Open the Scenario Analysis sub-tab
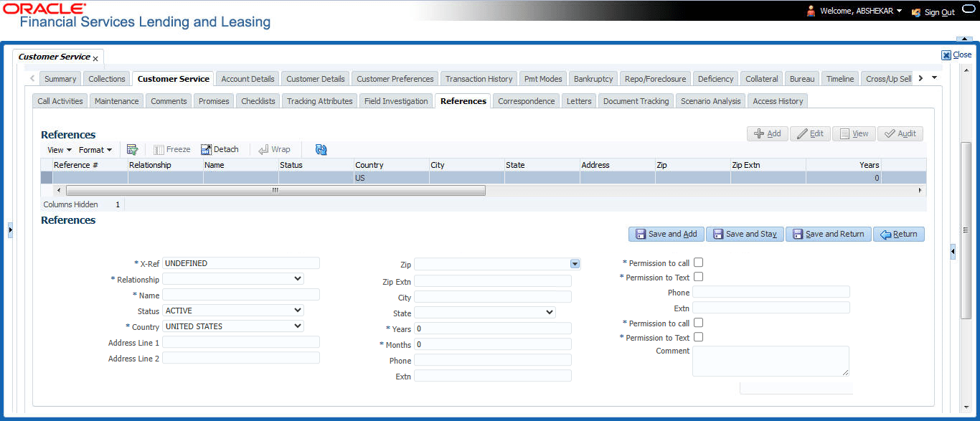The image size is (980, 421). tap(711, 101)
